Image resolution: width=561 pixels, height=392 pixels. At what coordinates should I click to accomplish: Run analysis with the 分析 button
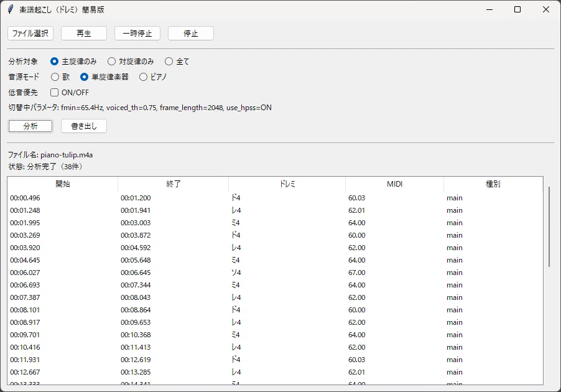[30, 126]
